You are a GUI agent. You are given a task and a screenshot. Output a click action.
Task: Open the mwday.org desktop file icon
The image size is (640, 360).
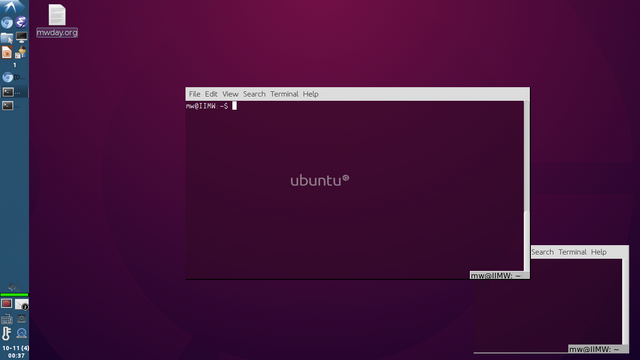click(57, 20)
